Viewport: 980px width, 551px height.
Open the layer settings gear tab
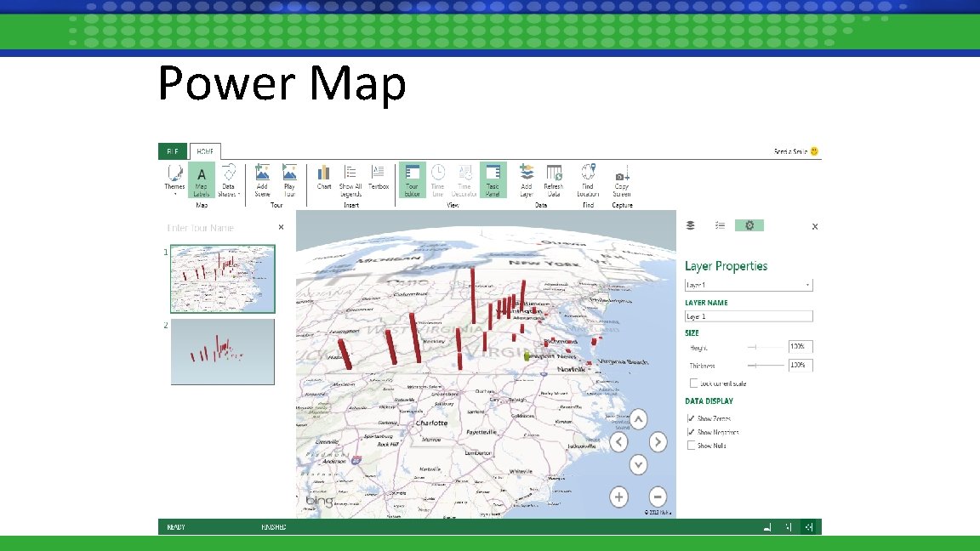[x=749, y=225]
